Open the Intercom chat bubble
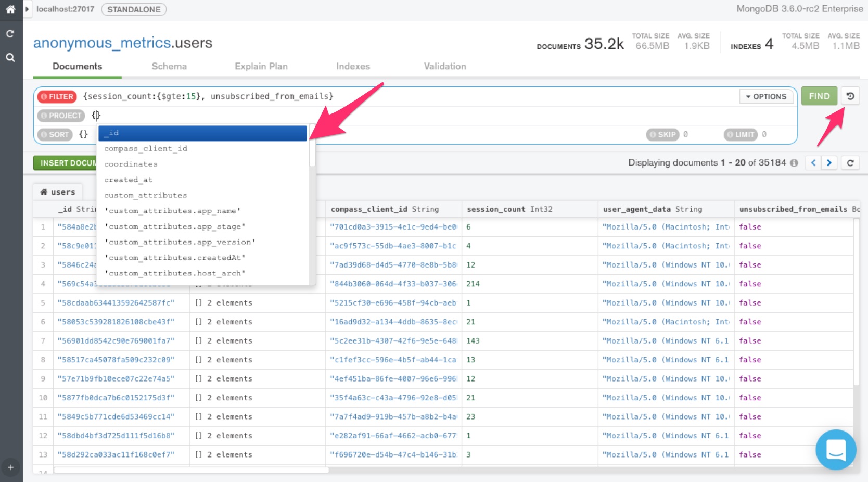Screen dimensions: 868x482 (836, 449)
